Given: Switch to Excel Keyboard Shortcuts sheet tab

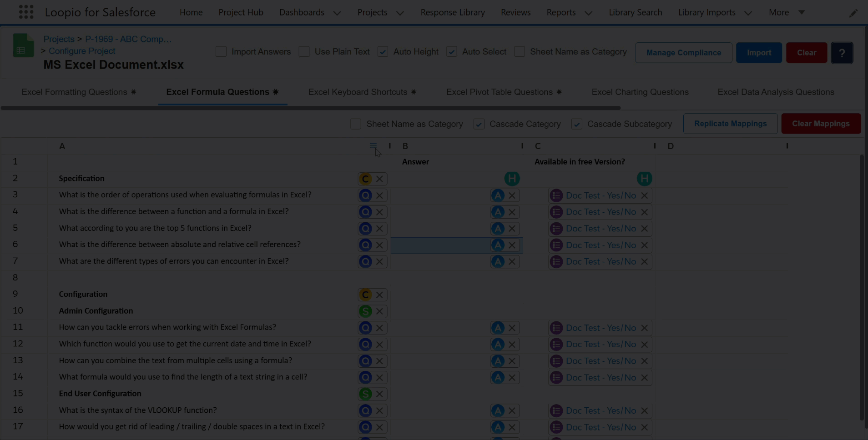Looking at the screenshot, I should pos(362,92).
